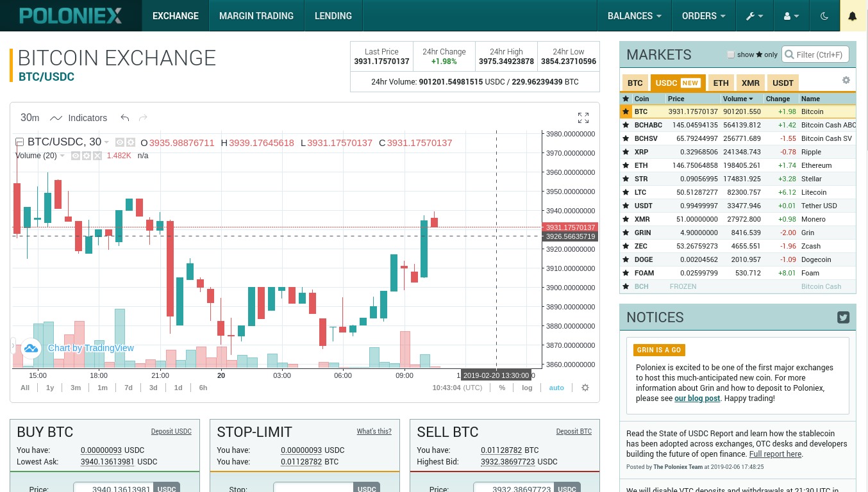
Task: Undo last chart action
Action: [x=125, y=118]
